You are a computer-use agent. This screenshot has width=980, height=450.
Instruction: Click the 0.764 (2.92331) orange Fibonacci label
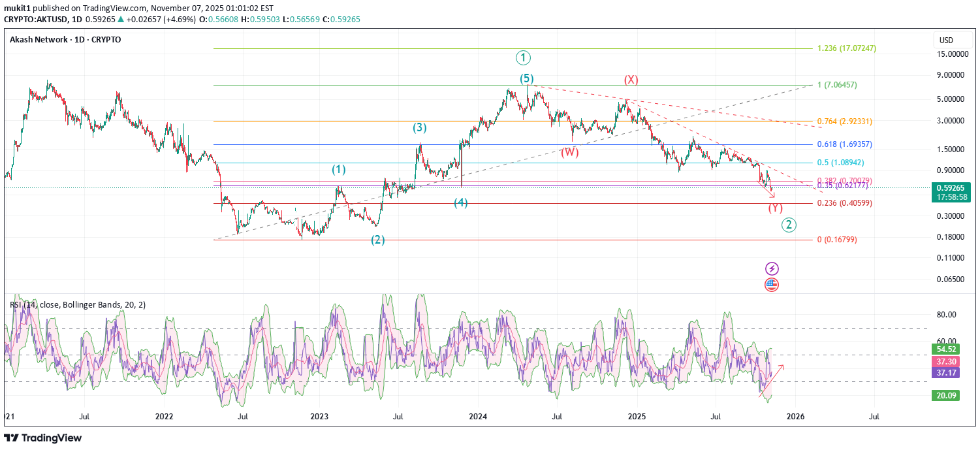pos(845,121)
